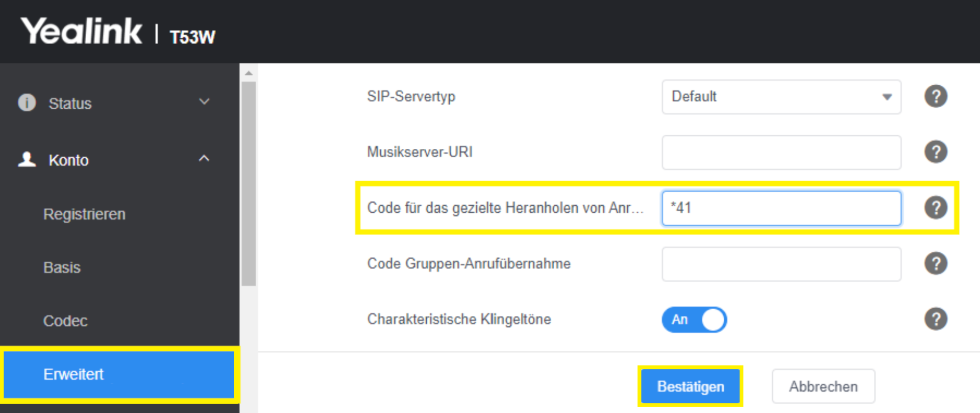The image size is (980, 413).
Task: Click help icon for SIP-Servertyp
Action: point(935,97)
